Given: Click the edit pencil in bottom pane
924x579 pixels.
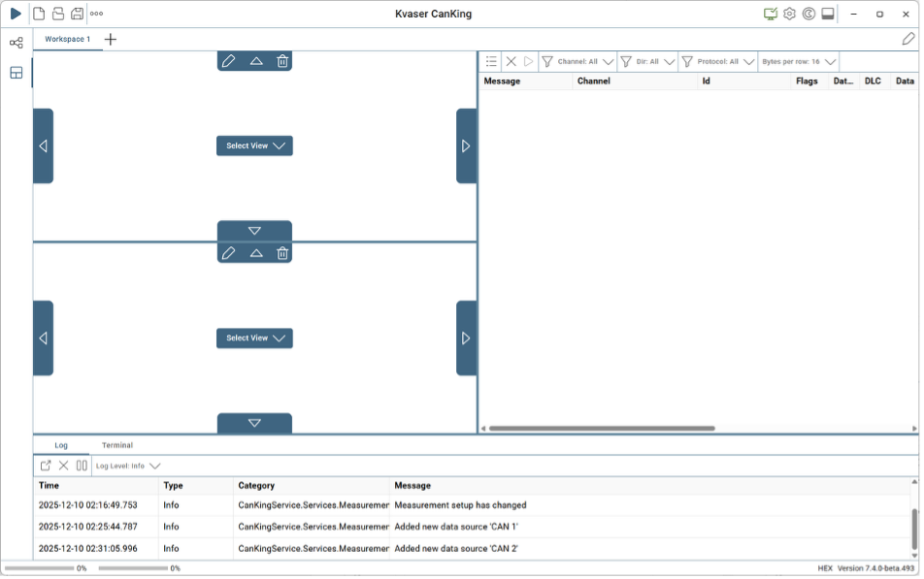Looking at the screenshot, I should tap(228, 253).
